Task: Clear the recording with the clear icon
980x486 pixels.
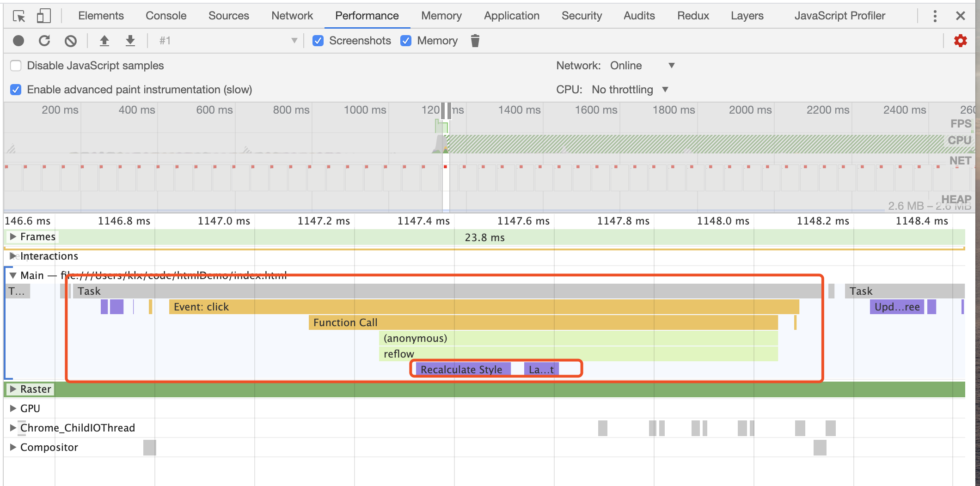Action: [70, 41]
